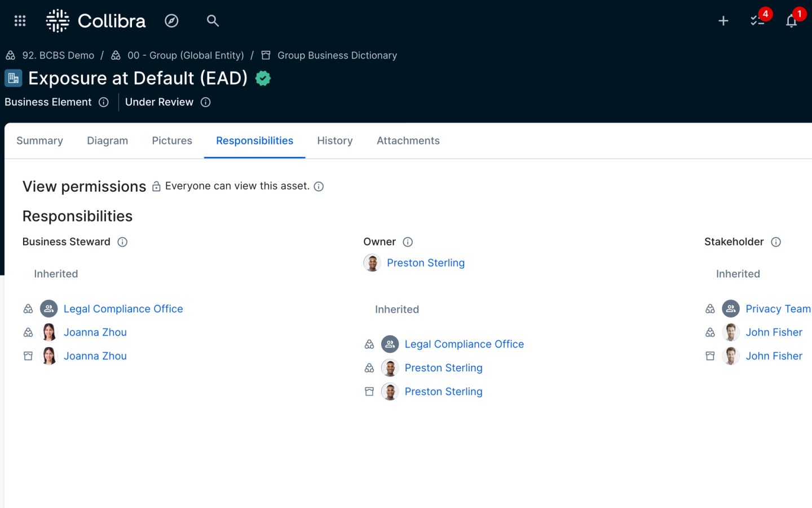The image size is (812, 508).
Task: Click info icon beside Under Review status
Action: pyautogui.click(x=206, y=102)
